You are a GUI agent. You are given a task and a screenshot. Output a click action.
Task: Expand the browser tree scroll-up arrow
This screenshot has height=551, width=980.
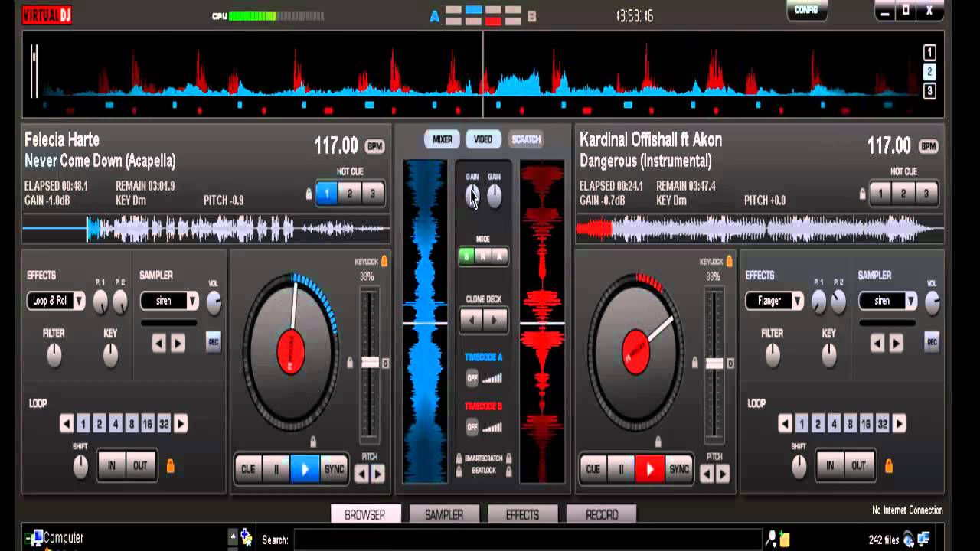click(x=233, y=535)
